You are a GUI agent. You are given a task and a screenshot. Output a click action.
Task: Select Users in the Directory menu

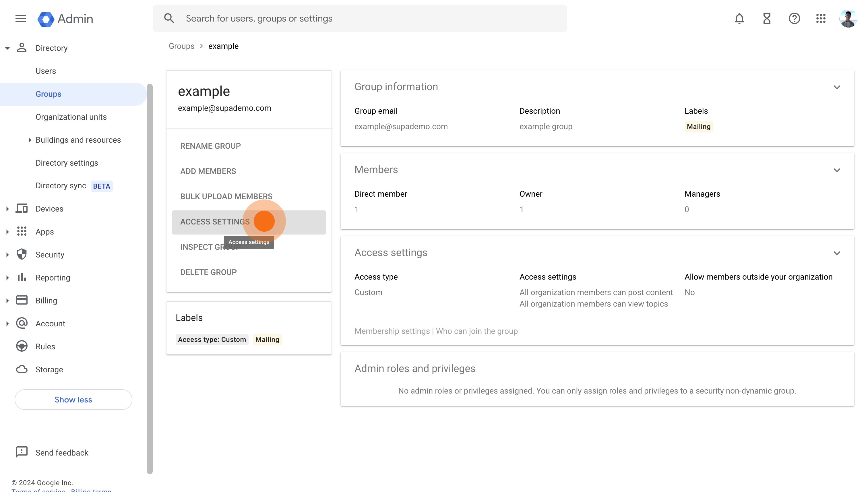click(x=46, y=71)
